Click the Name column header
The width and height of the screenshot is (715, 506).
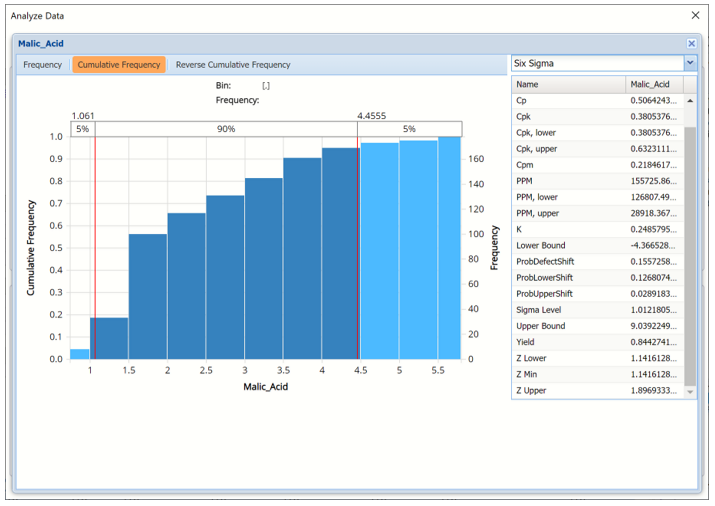coord(568,85)
